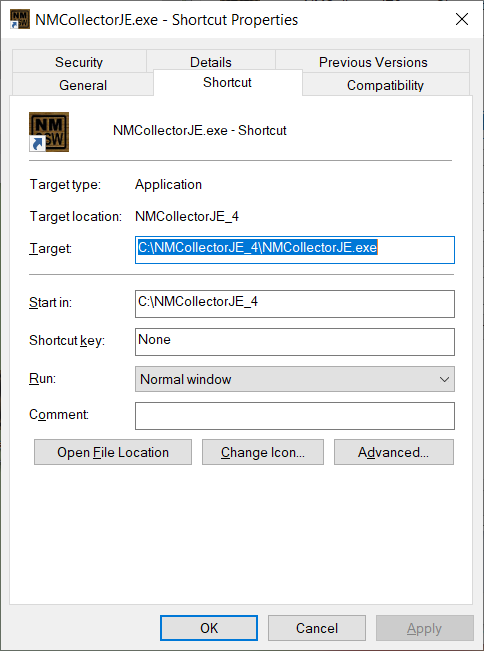This screenshot has width=485, height=656.
Task: Click the NM shortcut icon in the title bar
Action: point(20,20)
